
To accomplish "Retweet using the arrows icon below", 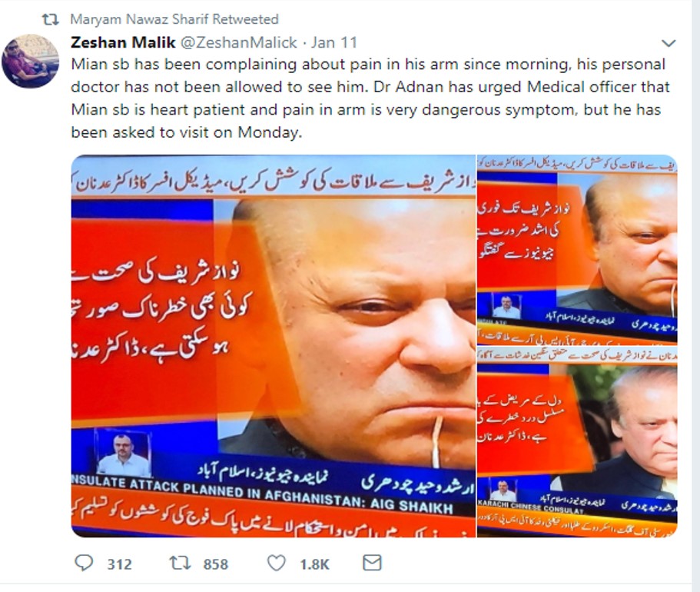I will coord(180,563).
